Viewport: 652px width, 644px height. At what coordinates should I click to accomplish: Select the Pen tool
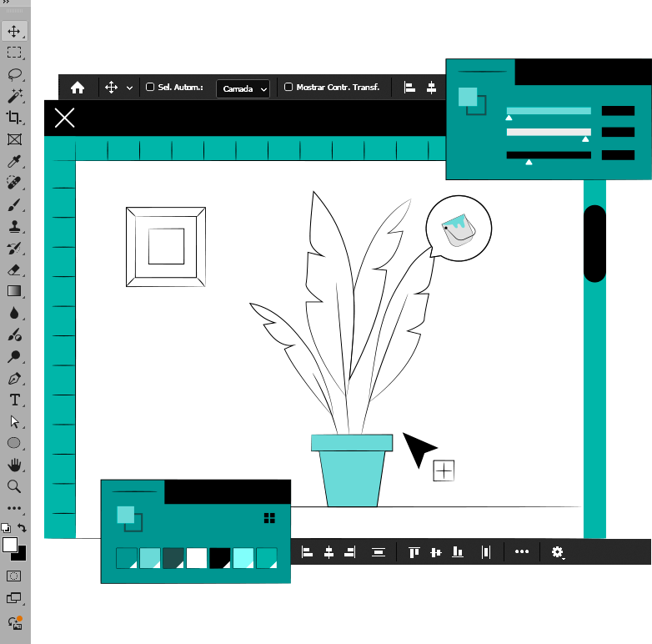point(14,379)
